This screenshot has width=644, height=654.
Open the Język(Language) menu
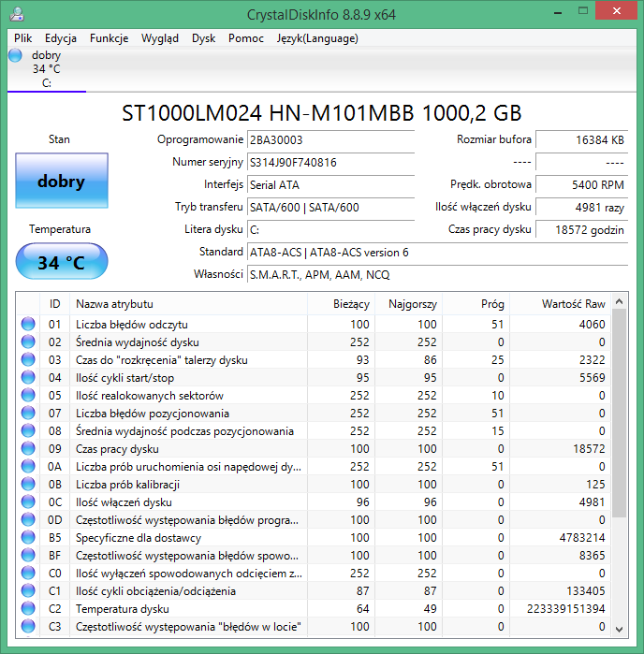pyautogui.click(x=317, y=38)
